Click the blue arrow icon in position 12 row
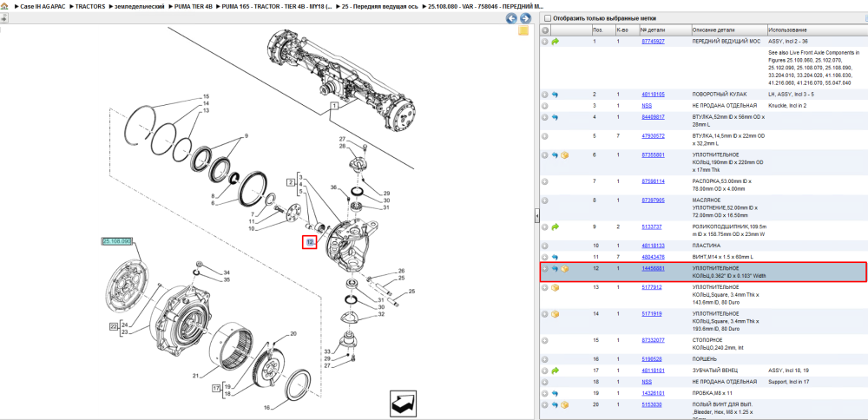The width and height of the screenshot is (868, 420). [556, 269]
